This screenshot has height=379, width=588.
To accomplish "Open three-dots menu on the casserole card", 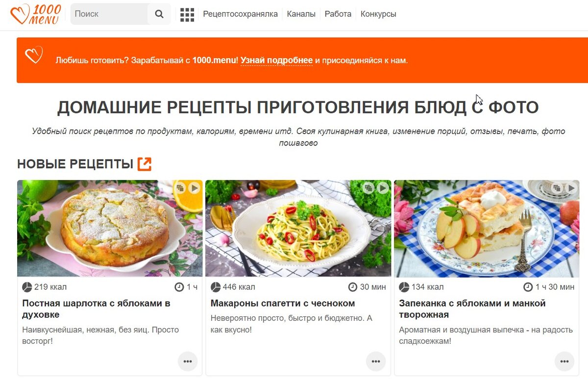I will coord(564,361).
